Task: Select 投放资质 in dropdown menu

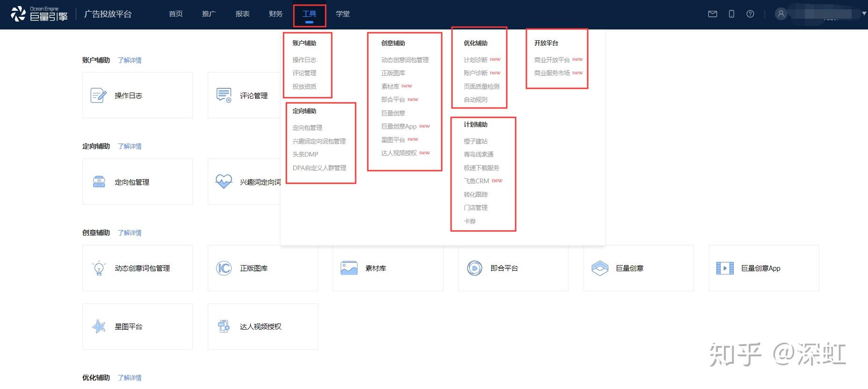Action: coord(304,86)
